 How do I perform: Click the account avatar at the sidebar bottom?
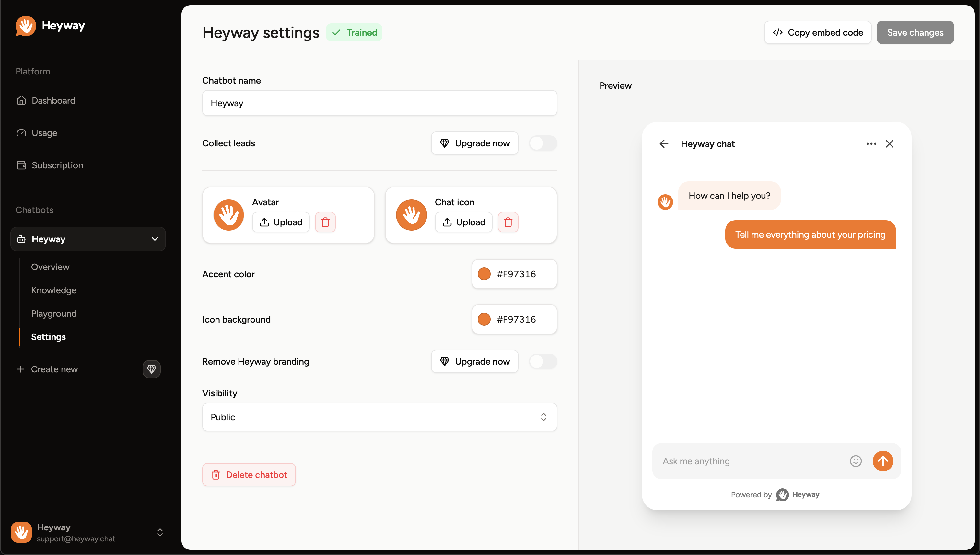pos(21,532)
